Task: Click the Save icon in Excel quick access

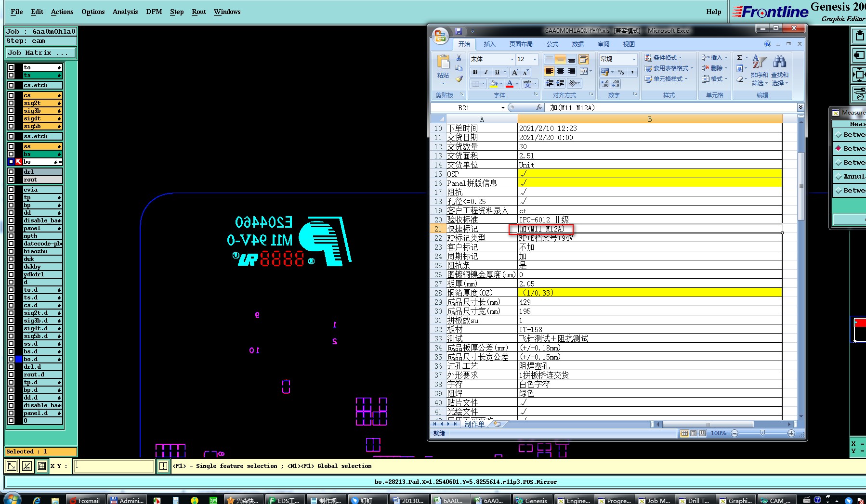Action: click(x=459, y=31)
